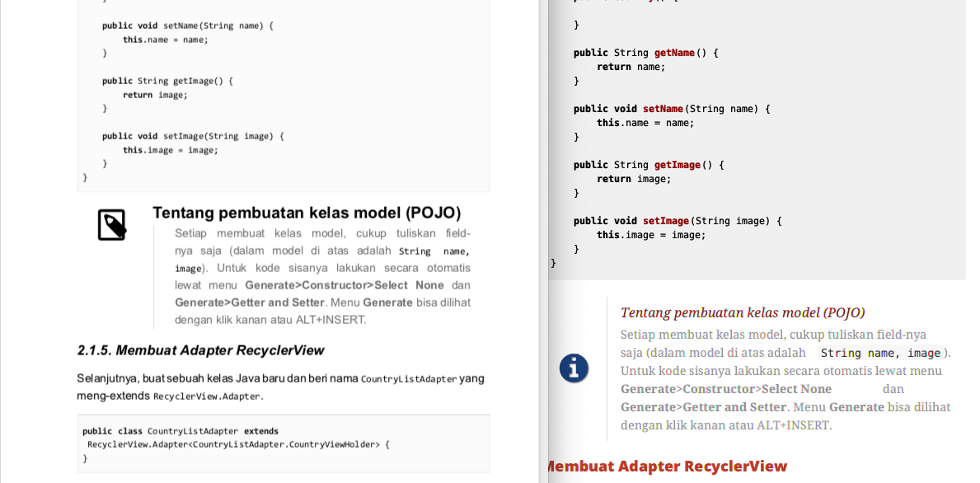Viewport: 980px width, 483px height.
Task: Click "public String getImage() {" in left code block
Action: [167, 81]
